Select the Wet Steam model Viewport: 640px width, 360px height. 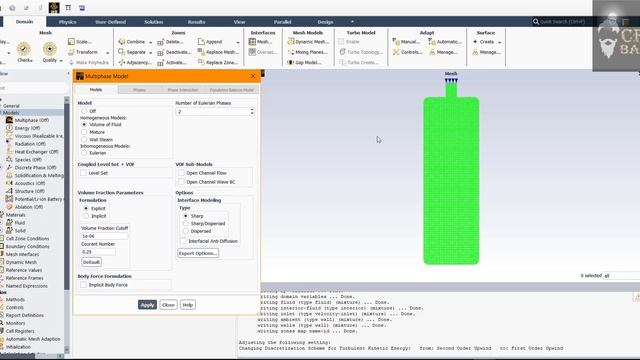tap(84, 140)
